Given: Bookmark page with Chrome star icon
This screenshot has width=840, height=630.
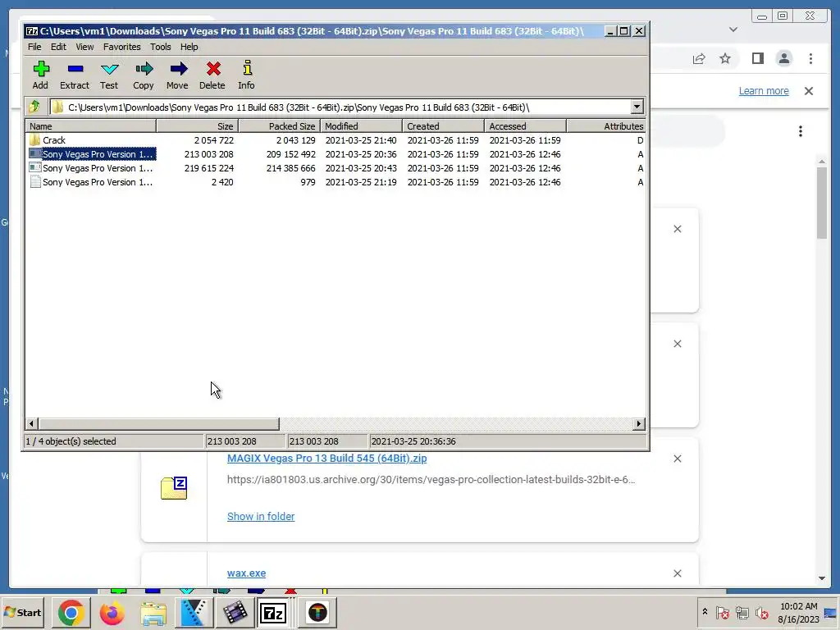Looking at the screenshot, I should tap(725, 58).
